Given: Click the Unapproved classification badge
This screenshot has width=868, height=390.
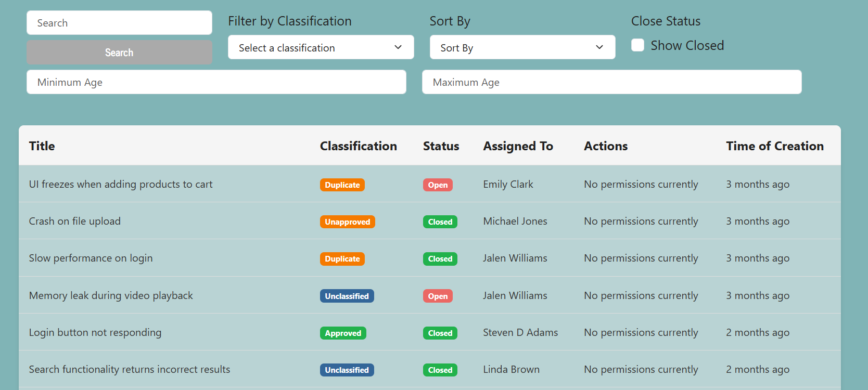Looking at the screenshot, I should coord(347,222).
